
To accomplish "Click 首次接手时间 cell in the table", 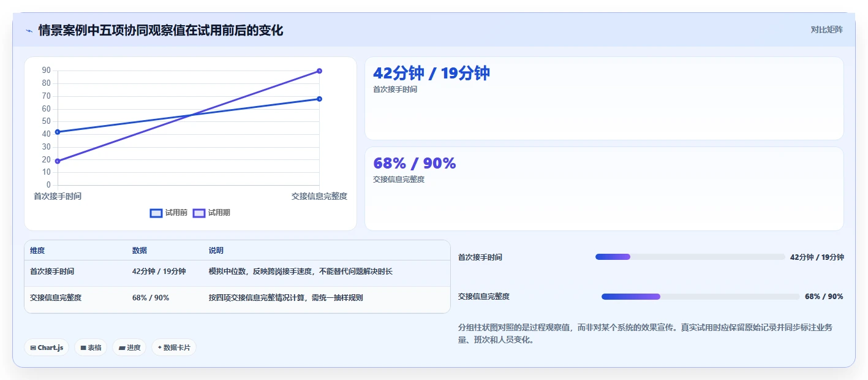I will tap(52, 271).
